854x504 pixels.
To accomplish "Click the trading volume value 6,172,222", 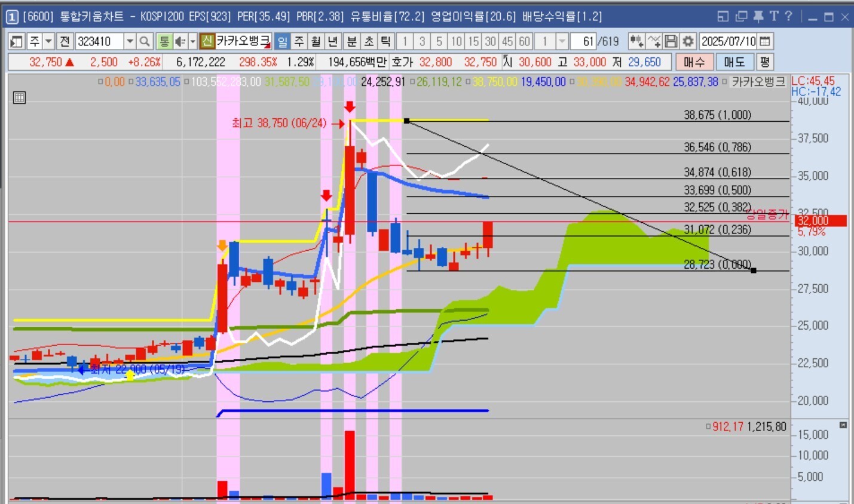I will click(201, 62).
